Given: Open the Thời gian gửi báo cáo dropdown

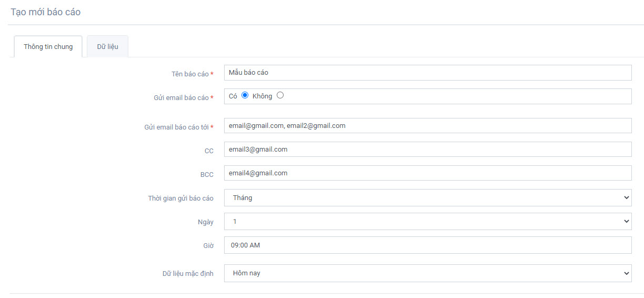Looking at the screenshot, I should (427, 197).
